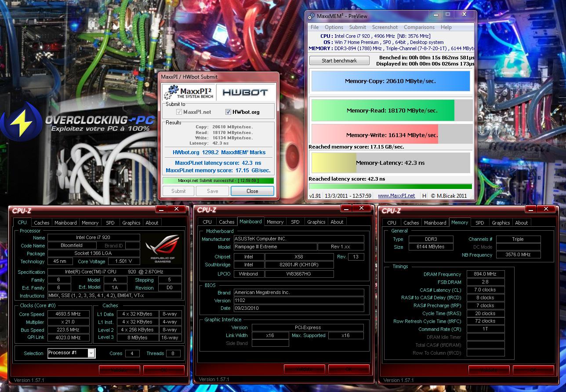
Task: Open the Comparisons menu in MaxxMEM
Action: [419, 27]
